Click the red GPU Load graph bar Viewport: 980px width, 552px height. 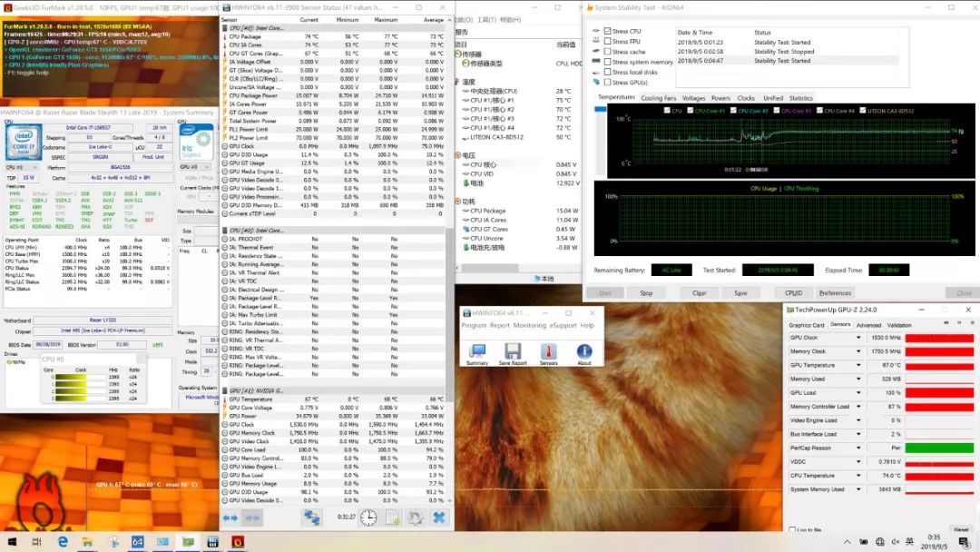pyautogui.click(x=939, y=392)
